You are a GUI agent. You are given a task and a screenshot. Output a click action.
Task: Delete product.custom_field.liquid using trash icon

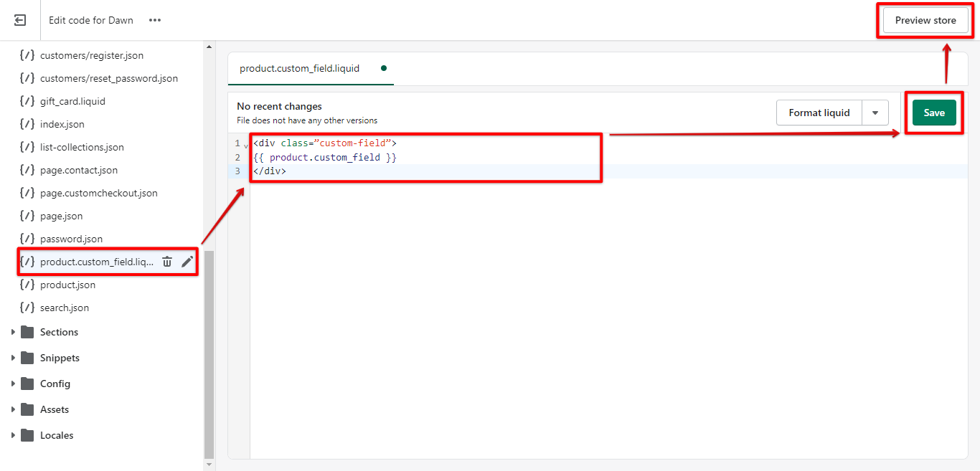(x=167, y=262)
